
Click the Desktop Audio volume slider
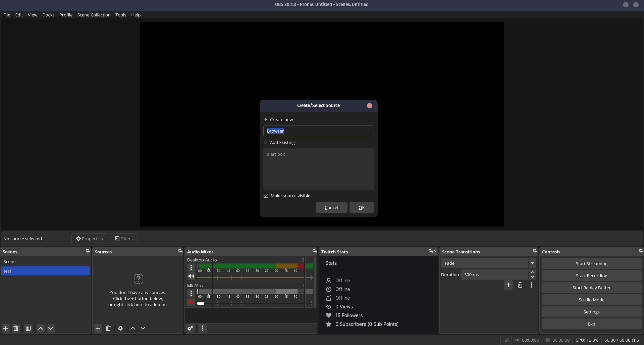pos(255,278)
